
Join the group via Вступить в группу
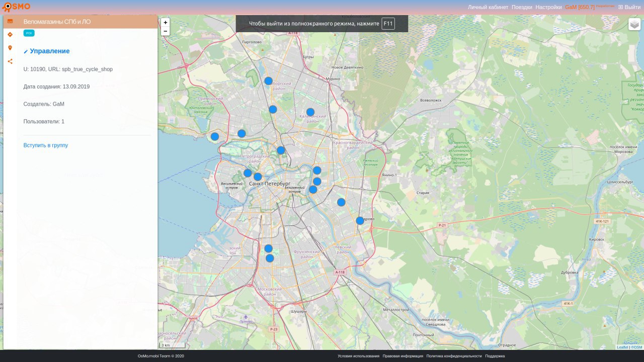(46, 145)
